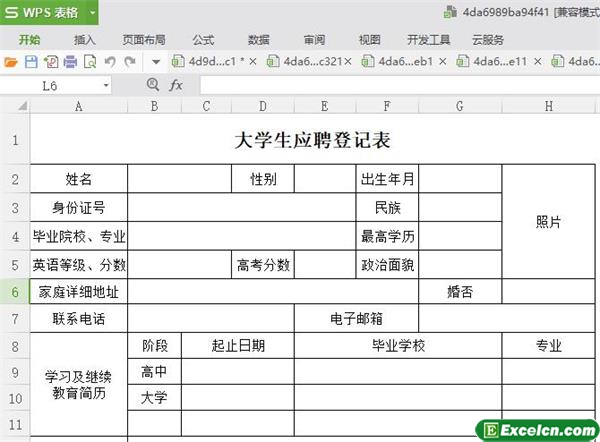Click the 性别 cell
This screenshot has height=442, width=600.
(263, 179)
